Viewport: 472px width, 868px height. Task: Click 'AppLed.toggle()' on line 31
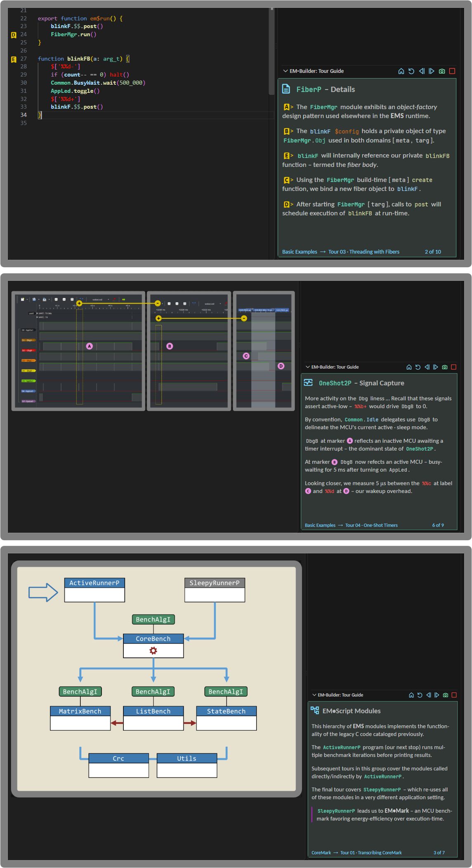tap(75, 91)
